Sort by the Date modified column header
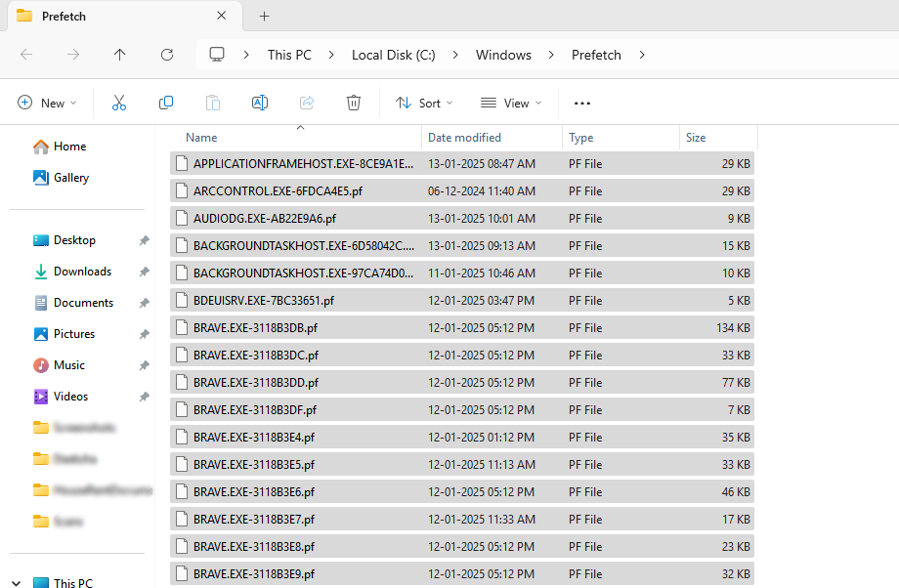This screenshot has height=588, width=899. pos(492,138)
